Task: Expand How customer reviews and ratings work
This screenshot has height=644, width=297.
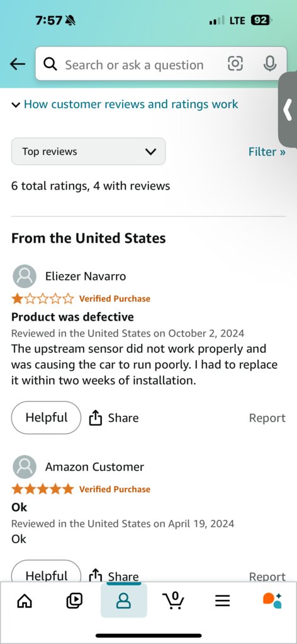Action: [x=125, y=105]
